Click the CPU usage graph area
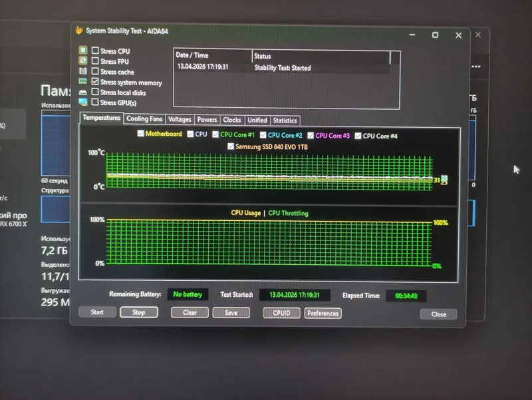Image resolution: width=532 pixels, height=400 pixels. click(x=269, y=242)
